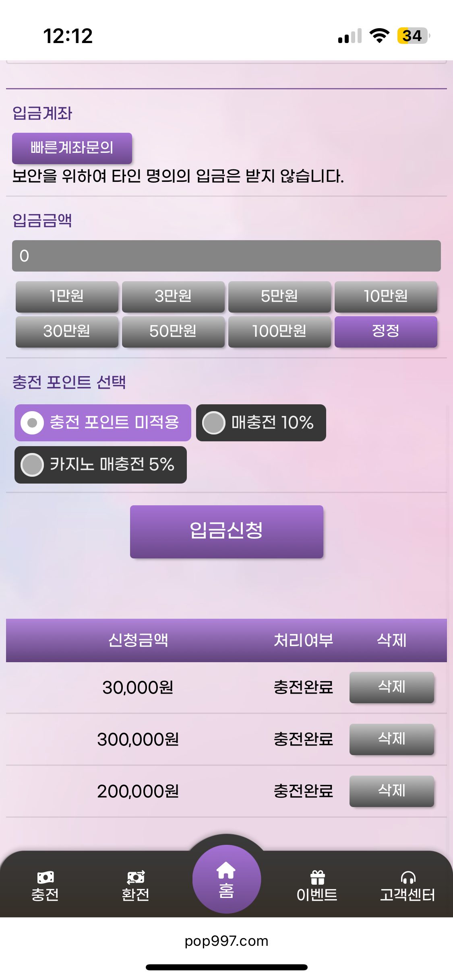Click the 빠른계좌문의 button
Screen dimensions: 453x980
click(x=72, y=148)
